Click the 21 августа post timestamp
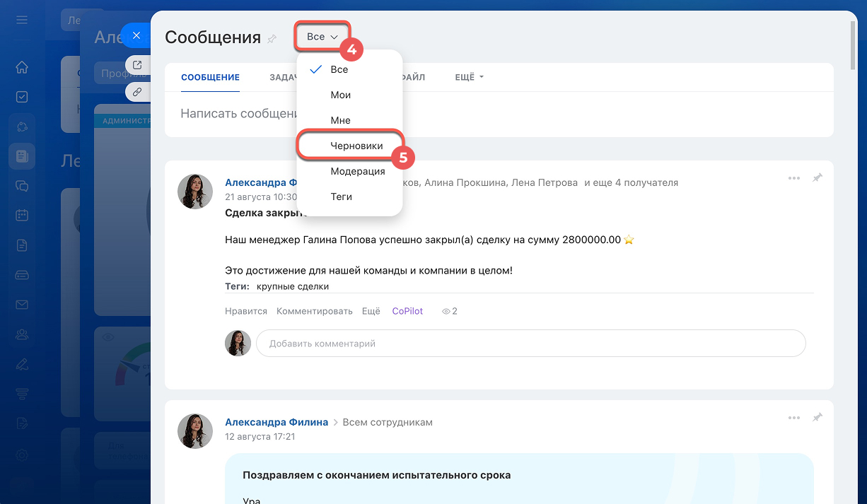The height and width of the screenshot is (504, 867). [x=261, y=197]
